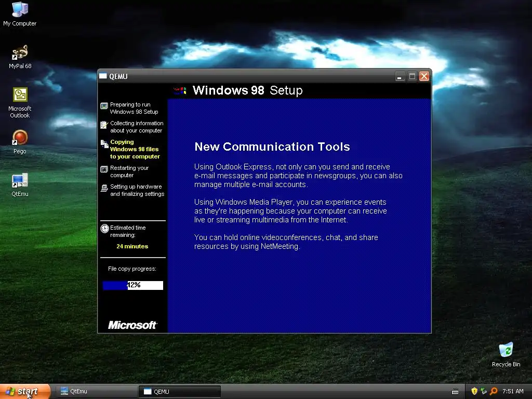
Task: Click the 'New Communication Tools' heading
Action: click(272, 147)
